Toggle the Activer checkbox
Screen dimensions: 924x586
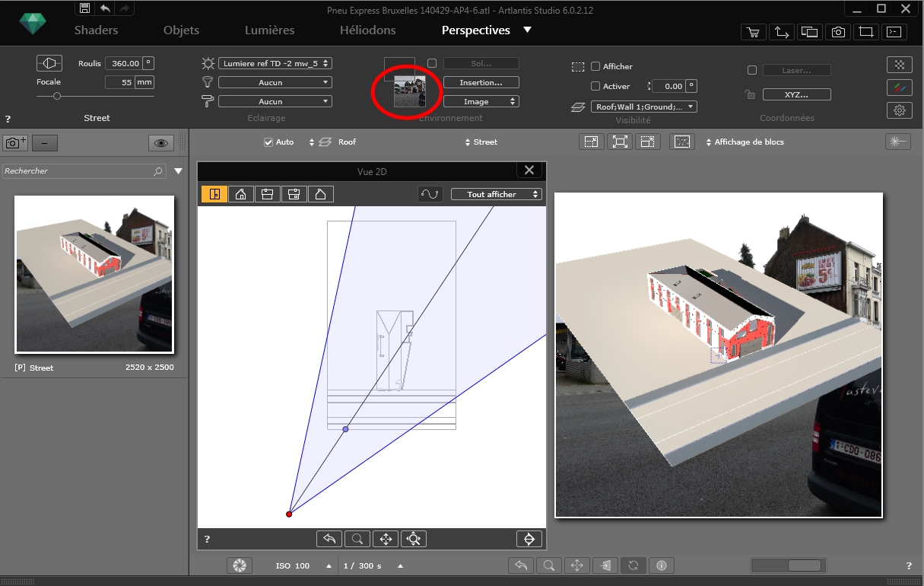point(595,86)
